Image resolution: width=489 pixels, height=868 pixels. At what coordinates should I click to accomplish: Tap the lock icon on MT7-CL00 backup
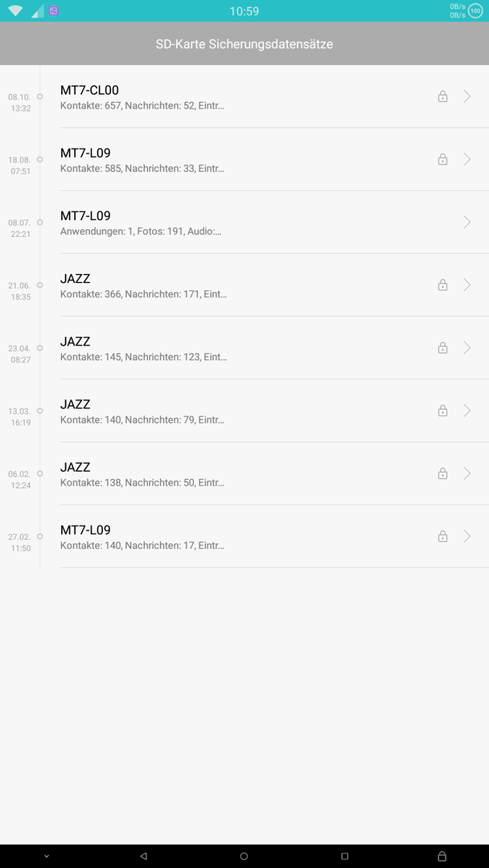[x=442, y=96]
